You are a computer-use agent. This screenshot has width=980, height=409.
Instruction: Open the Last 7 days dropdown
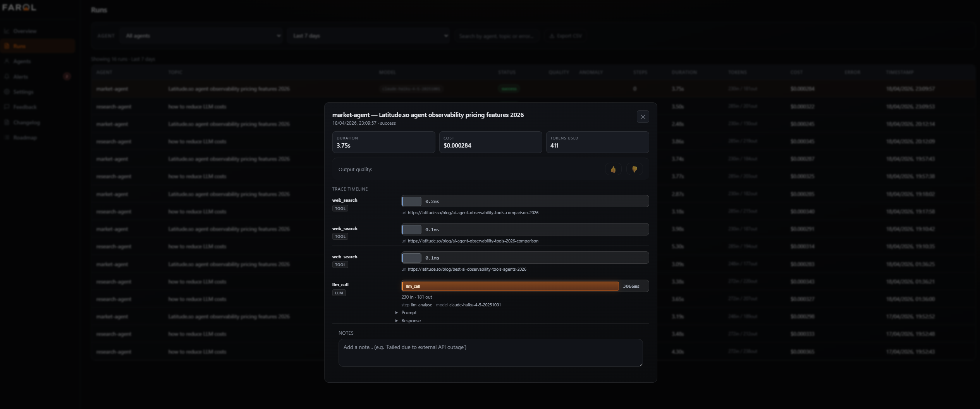click(x=369, y=36)
